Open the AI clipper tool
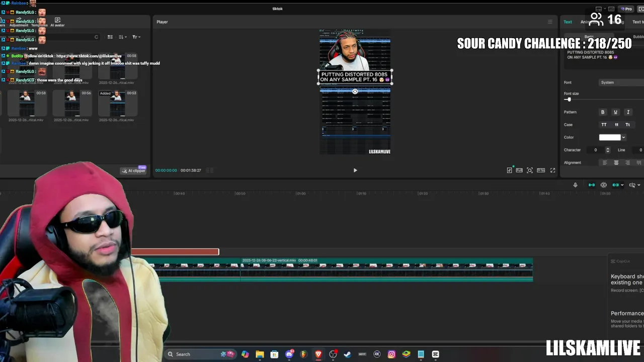Viewport: 644px width, 362px height. (134, 170)
